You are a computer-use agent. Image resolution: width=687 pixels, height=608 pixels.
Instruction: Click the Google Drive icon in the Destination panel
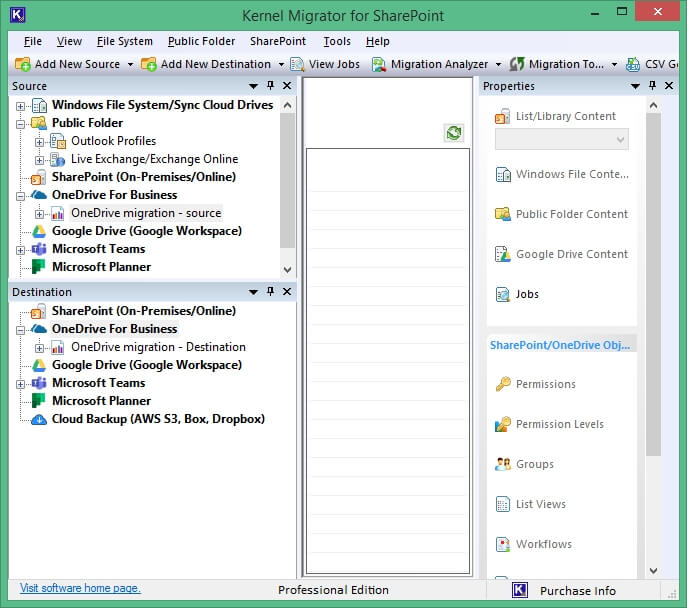(x=39, y=365)
